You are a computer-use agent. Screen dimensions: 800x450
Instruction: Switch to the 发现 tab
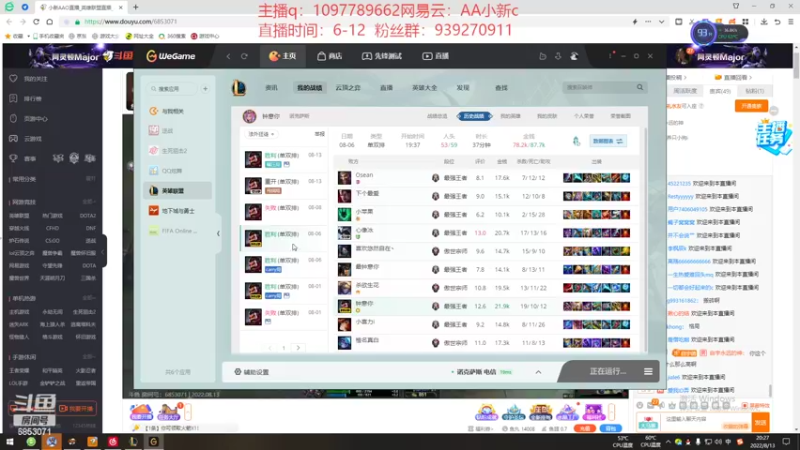[x=463, y=88]
